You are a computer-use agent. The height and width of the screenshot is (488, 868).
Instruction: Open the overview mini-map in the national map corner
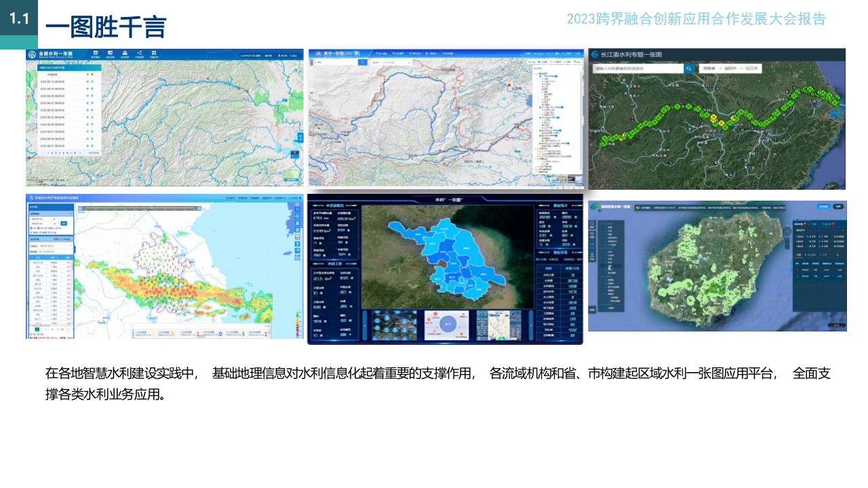[291, 174]
